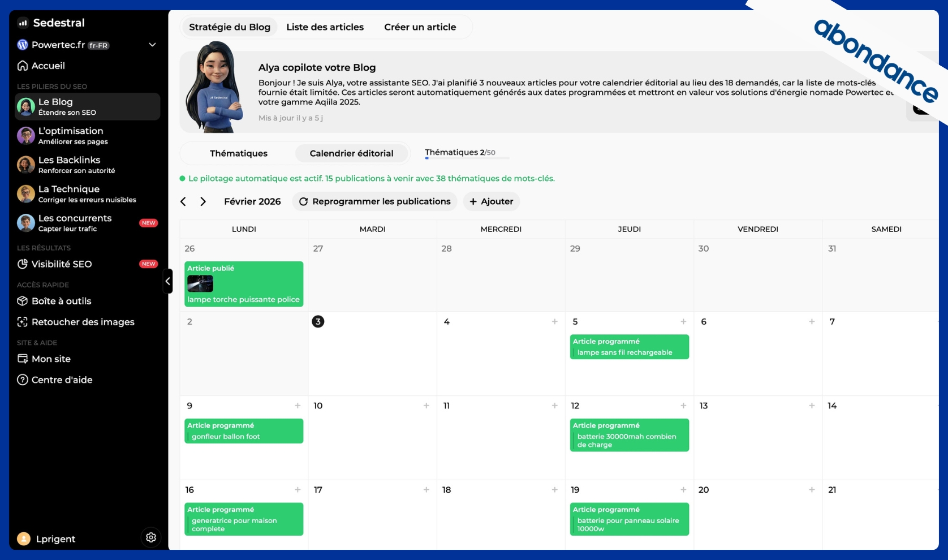The height and width of the screenshot is (560, 948).
Task: Select the Thématiques view tab
Action: click(238, 153)
